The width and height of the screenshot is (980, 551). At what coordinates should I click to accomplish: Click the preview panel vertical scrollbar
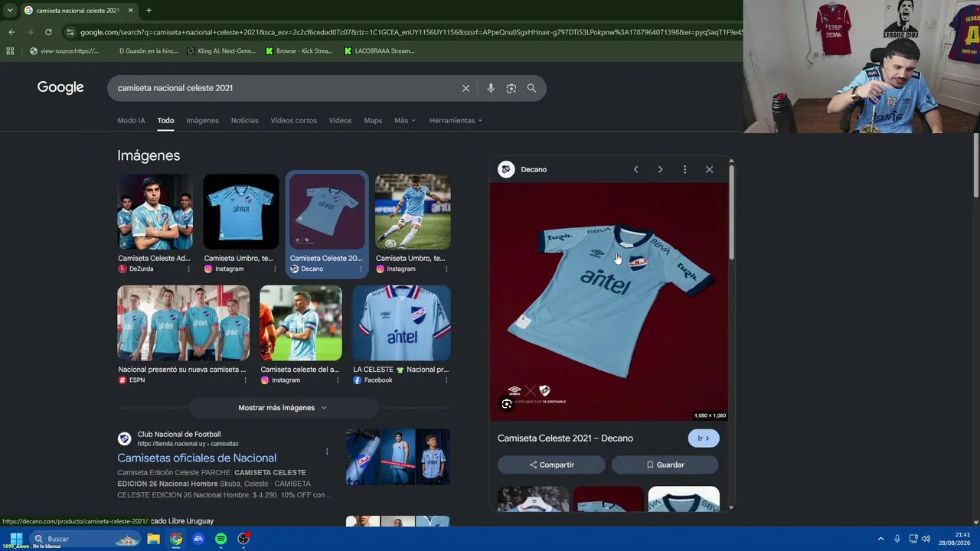731,213
